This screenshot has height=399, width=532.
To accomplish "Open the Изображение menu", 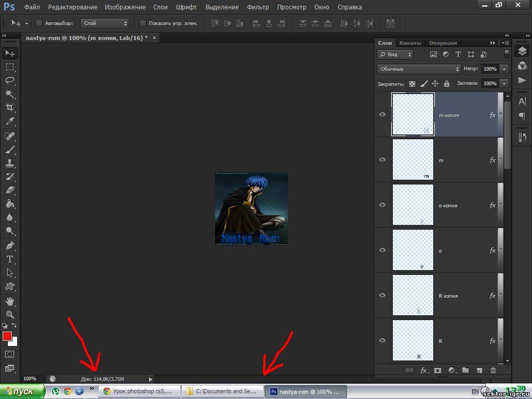I will pyautogui.click(x=125, y=7).
